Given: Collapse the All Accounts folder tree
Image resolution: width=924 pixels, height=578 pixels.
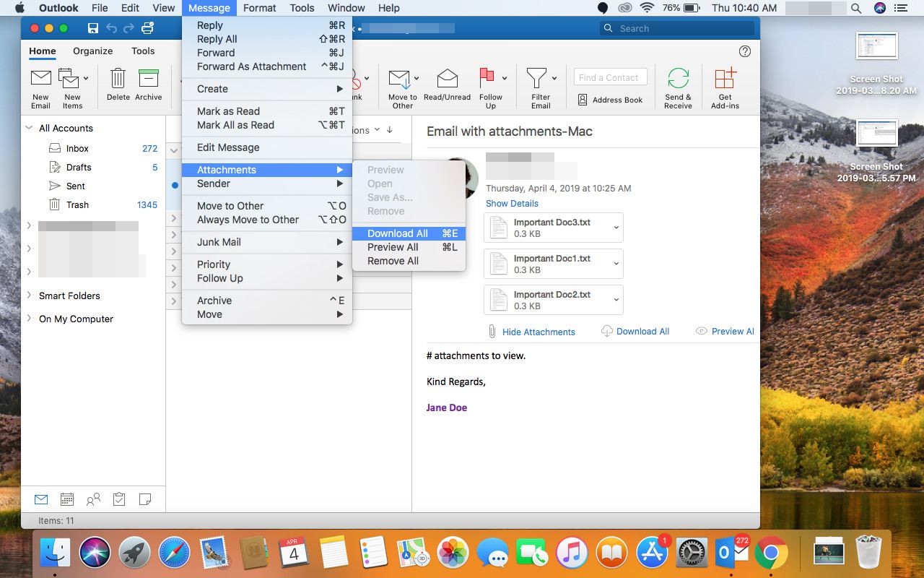Looking at the screenshot, I should pos(30,128).
